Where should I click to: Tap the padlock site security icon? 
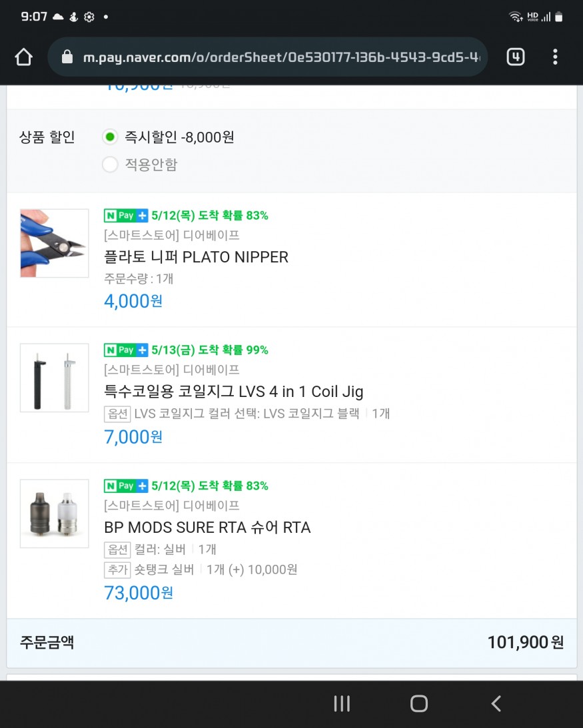tap(67, 57)
